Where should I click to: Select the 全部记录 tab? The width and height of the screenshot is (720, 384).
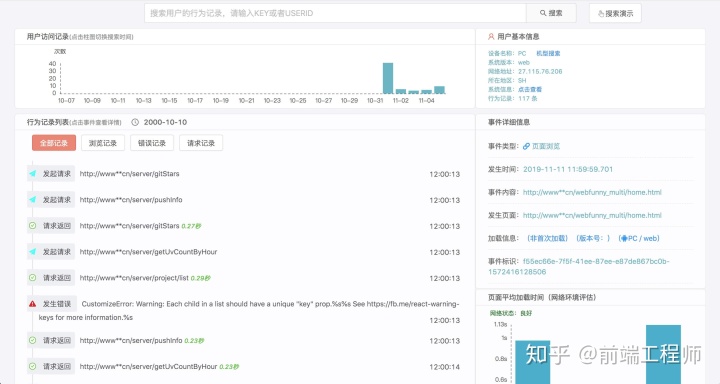point(53,143)
